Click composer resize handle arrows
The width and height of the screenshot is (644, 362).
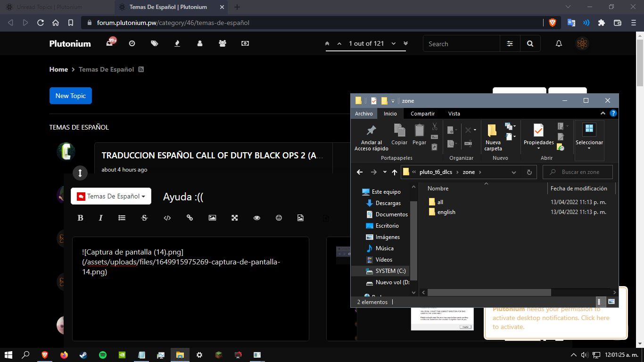[x=80, y=173]
